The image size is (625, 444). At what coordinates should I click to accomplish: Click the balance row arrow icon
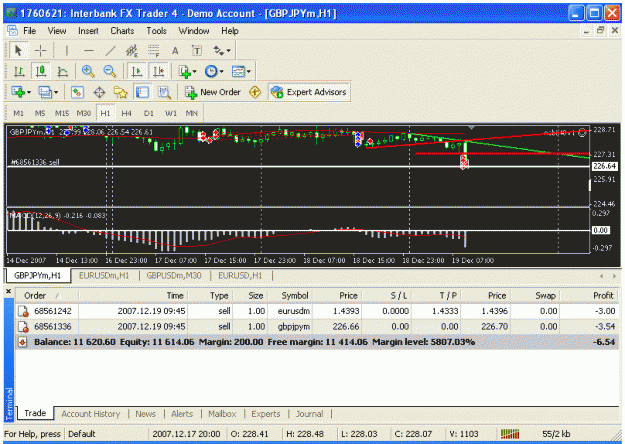click(x=23, y=342)
